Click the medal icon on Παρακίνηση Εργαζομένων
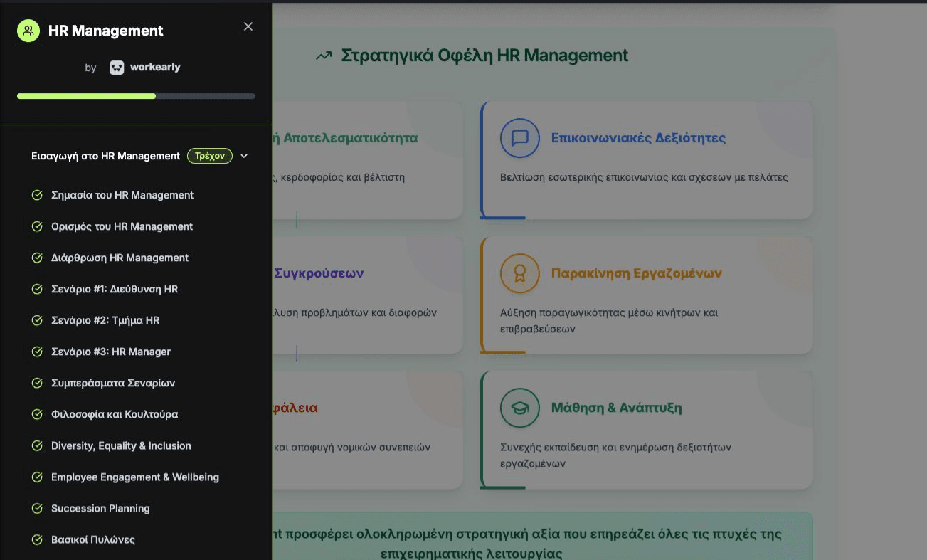This screenshot has width=927, height=560. coord(519,273)
